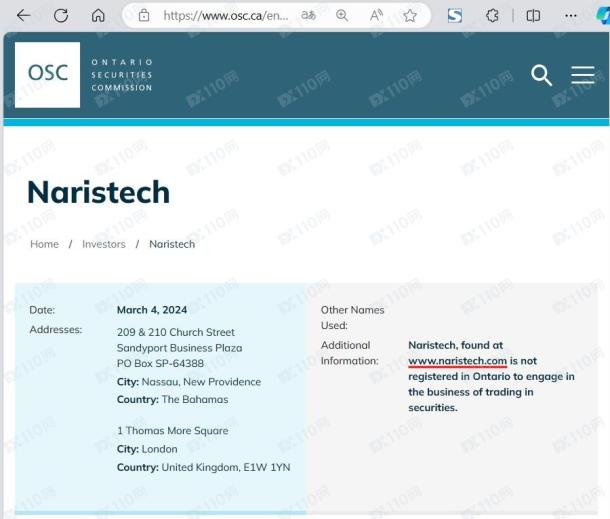Click the date March 4, 2024

(x=152, y=310)
